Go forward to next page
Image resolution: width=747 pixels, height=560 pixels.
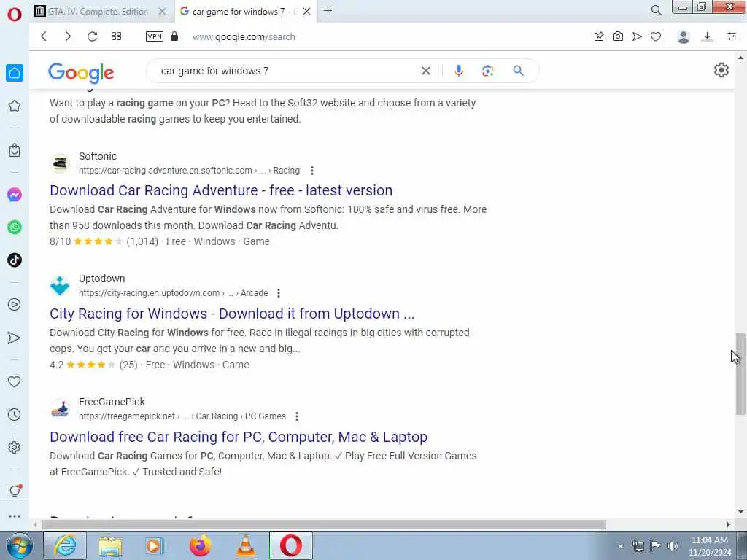68,36
